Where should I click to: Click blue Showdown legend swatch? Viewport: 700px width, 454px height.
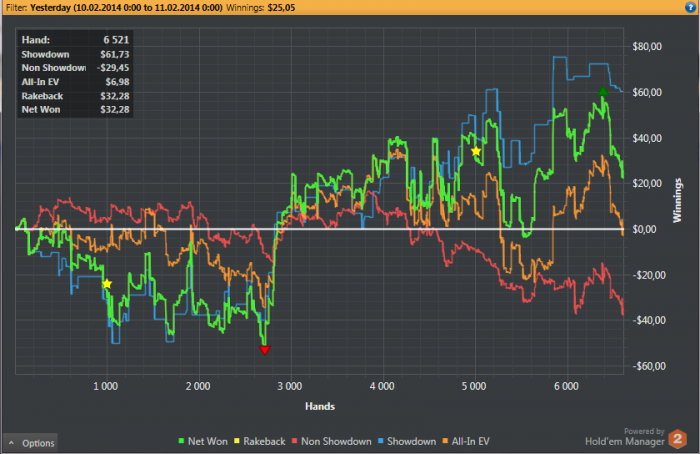coord(380,442)
